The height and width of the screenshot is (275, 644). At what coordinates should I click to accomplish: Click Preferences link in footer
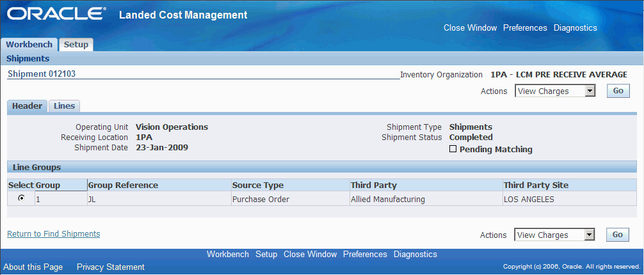tap(365, 254)
